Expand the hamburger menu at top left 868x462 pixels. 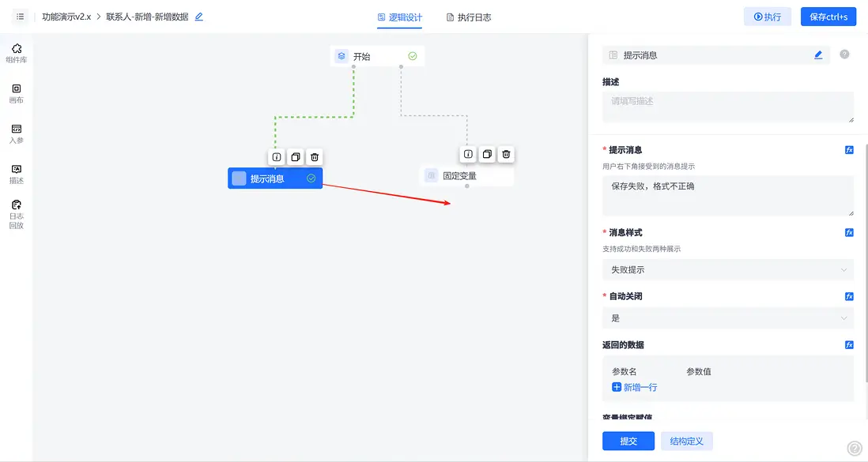(x=20, y=16)
